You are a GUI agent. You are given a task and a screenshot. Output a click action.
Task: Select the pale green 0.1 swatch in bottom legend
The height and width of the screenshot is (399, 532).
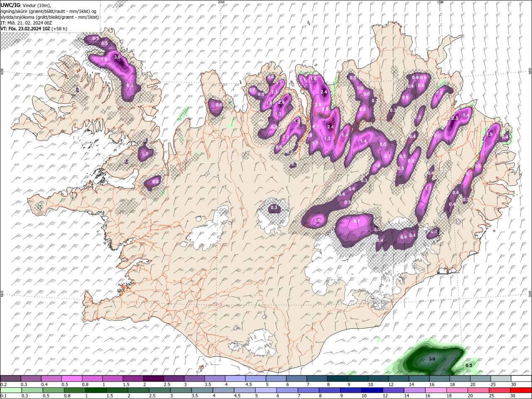10,390
